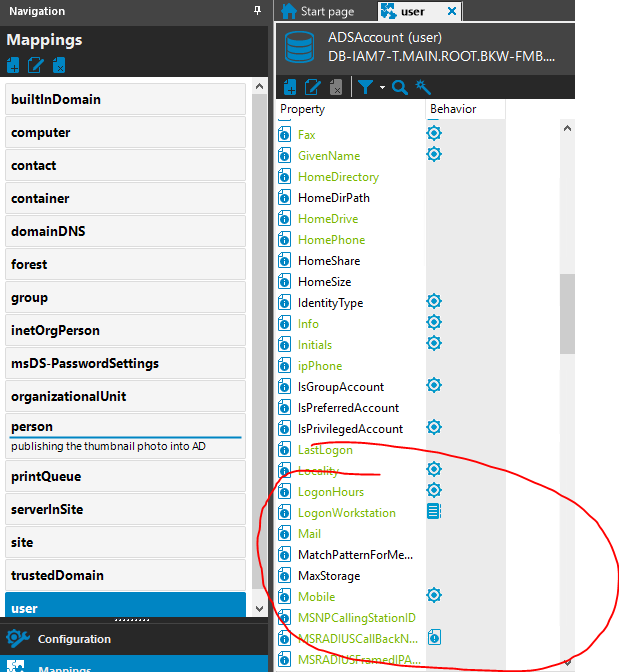This screenshot has width=619, height=672.
Task: Click the behavior gear icon for IsGroupAccount
Action: (434, 385)
